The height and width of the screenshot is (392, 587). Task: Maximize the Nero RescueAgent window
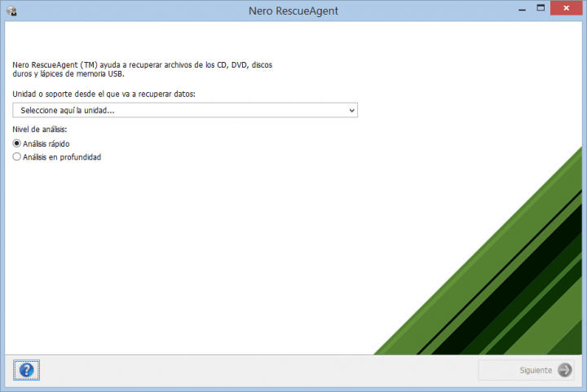(541, 8)
